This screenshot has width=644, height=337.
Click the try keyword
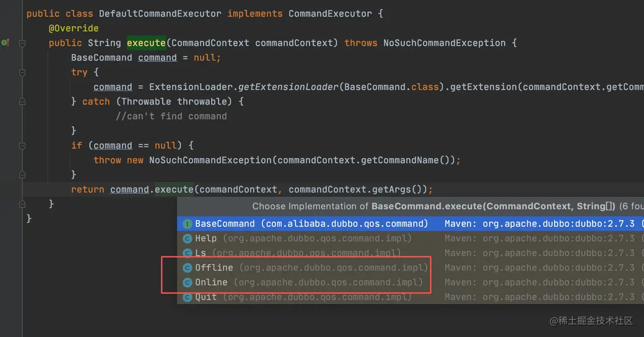pyautogui.click(x=79, y=72)
